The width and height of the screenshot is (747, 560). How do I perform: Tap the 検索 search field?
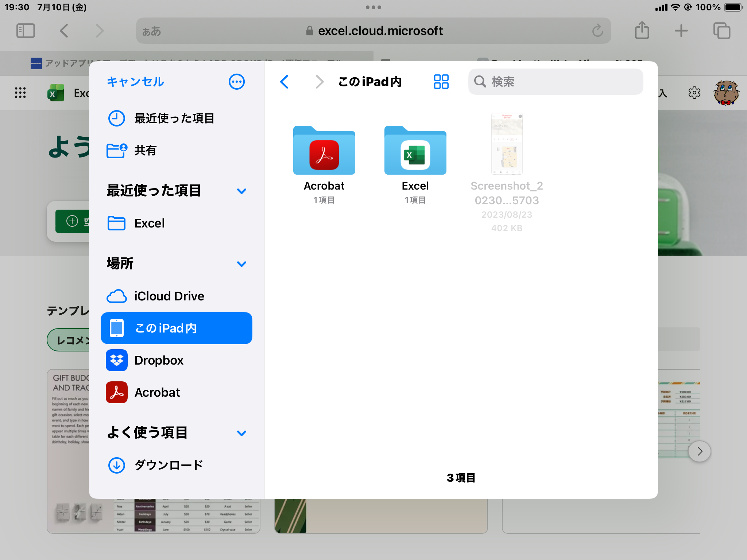tap(556, 82)
